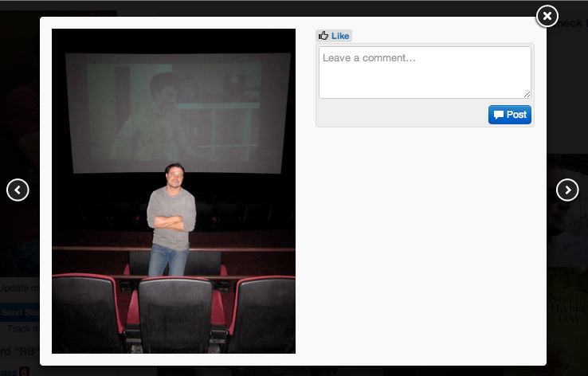
Task: Focus the "Leave a comment…" text box
Action: click(424, 72)
